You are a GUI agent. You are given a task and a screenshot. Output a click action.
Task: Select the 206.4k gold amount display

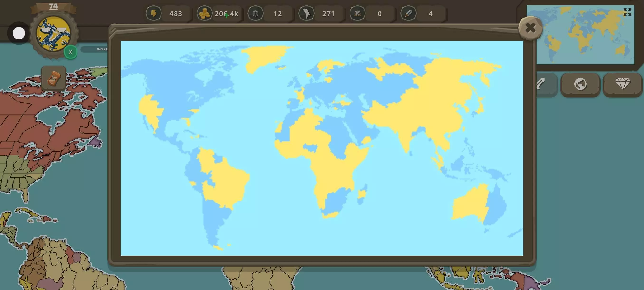(227, 14)
